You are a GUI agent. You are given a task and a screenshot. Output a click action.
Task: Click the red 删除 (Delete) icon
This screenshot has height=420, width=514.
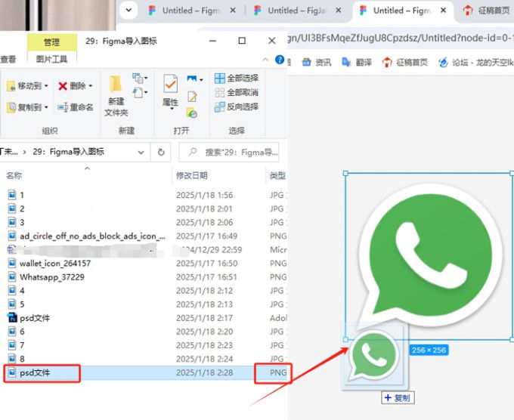63,86
